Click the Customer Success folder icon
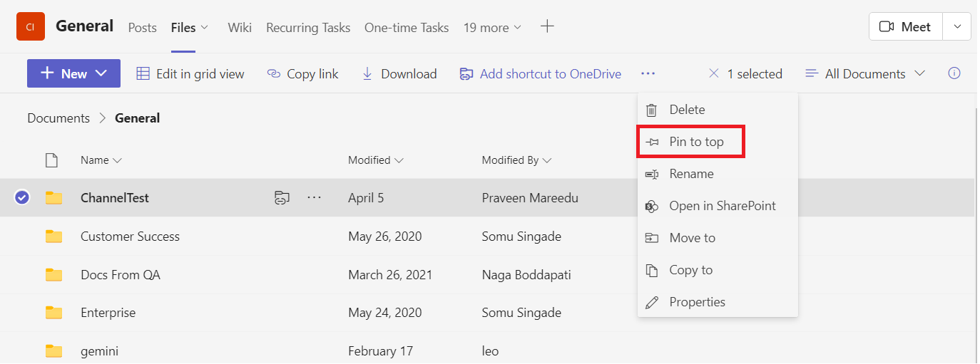The image size is (980, 364). click(53, 236)
